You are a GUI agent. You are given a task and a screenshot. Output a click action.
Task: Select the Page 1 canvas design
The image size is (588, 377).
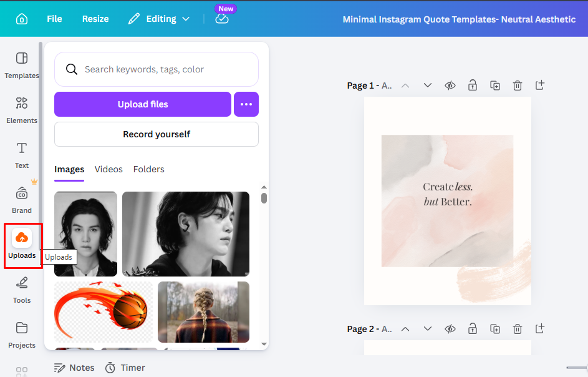point(447,201)
